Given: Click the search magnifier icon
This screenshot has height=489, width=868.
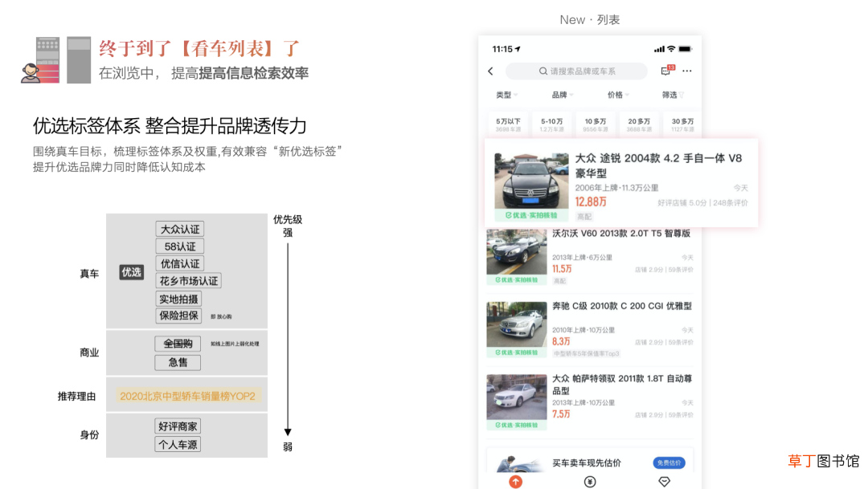Looking at the screenshot, I should tap(543, 71).
